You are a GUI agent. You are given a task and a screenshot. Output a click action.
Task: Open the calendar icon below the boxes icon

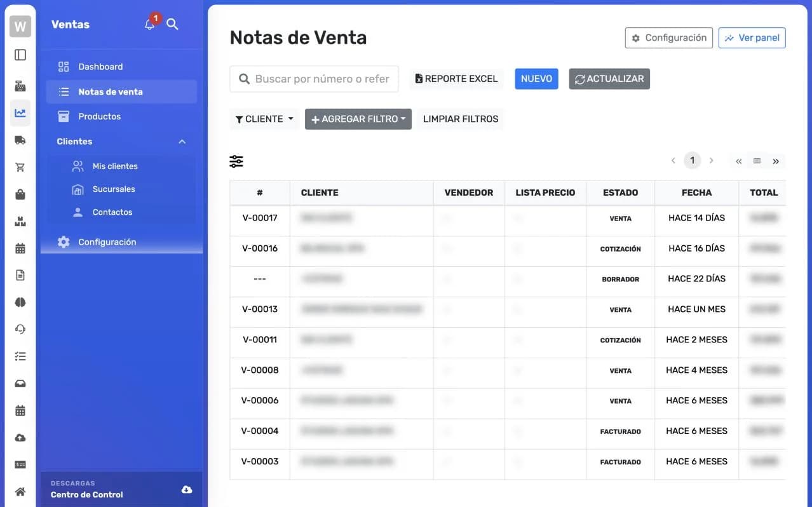tap(20, 248)
